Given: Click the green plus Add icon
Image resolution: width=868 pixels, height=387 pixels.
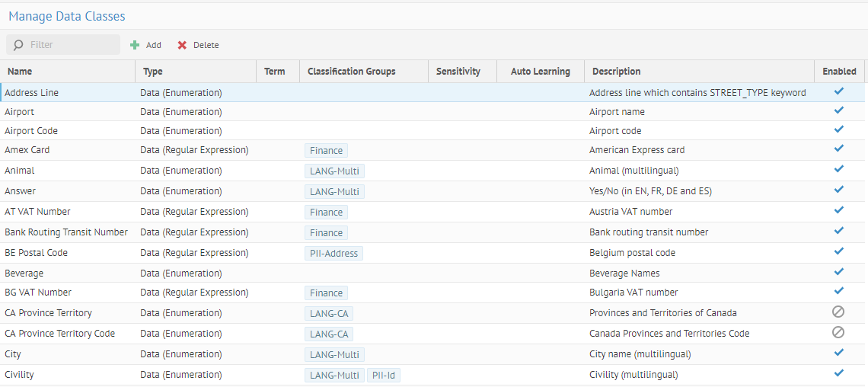Looking at the screenshot, I should (x=135, y=45).
